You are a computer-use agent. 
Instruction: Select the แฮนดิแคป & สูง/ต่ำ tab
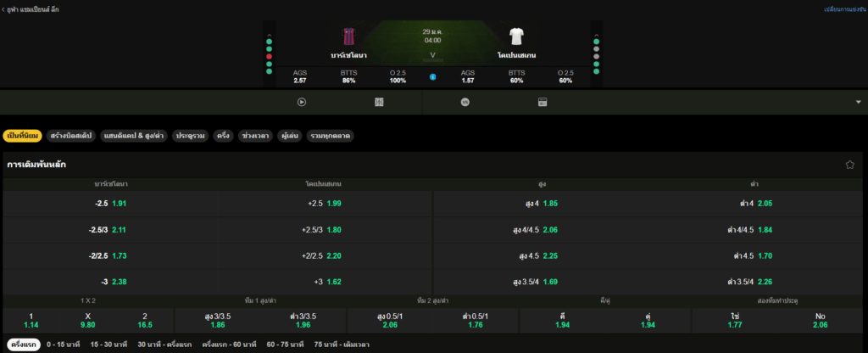tap(134, 135)
